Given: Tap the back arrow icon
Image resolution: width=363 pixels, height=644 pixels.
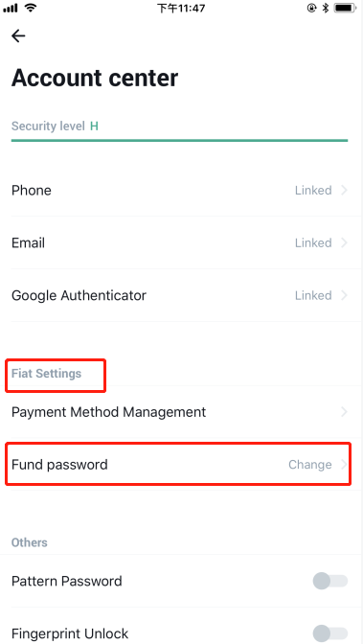Looking at the screenshot, I should point(18,36).
